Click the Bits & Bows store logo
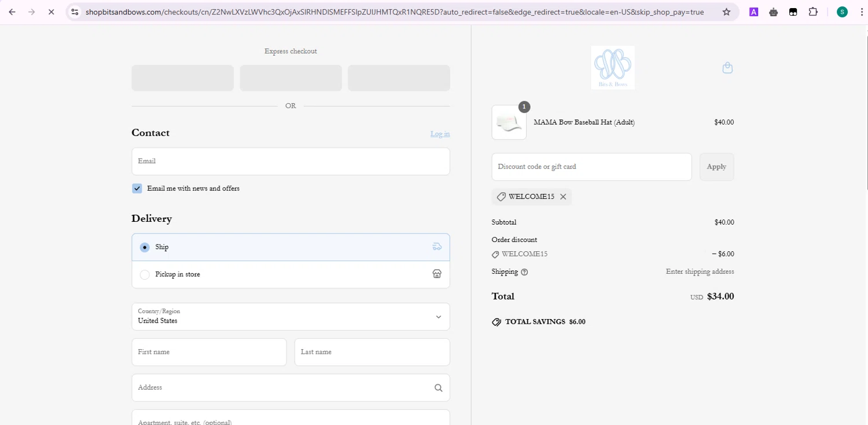 pyautogui.click(x=613, y=67)
